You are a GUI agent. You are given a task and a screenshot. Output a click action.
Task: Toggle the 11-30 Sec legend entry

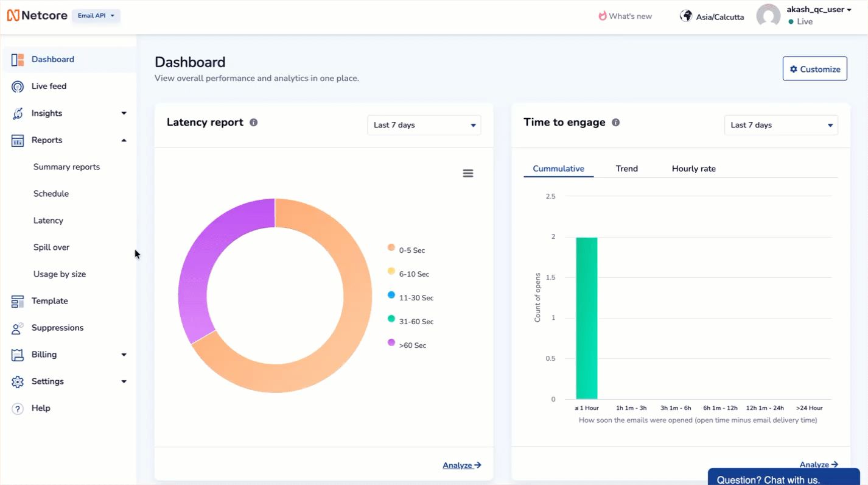(411, 297)
